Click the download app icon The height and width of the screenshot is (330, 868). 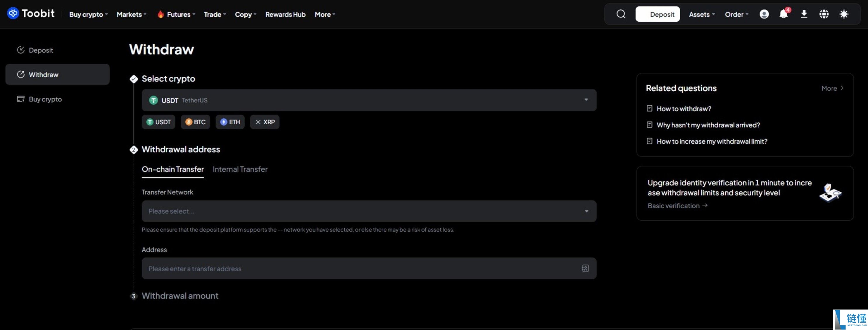pos(804,14)
